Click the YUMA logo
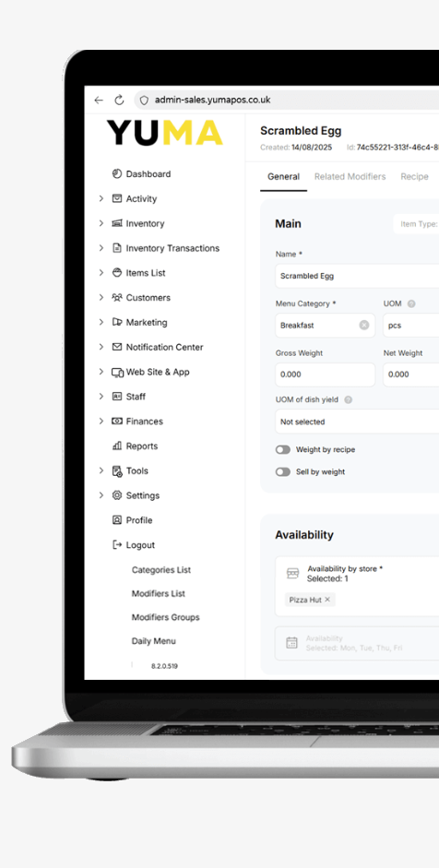The width and height of the screenshot is (439, 868). [x=165, y=133]
